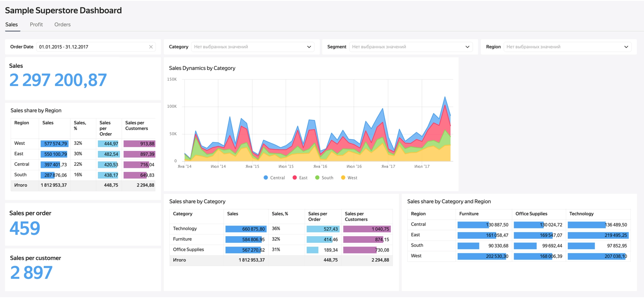
Task: Click West sales bar 577 574,79
Action: 54,144
